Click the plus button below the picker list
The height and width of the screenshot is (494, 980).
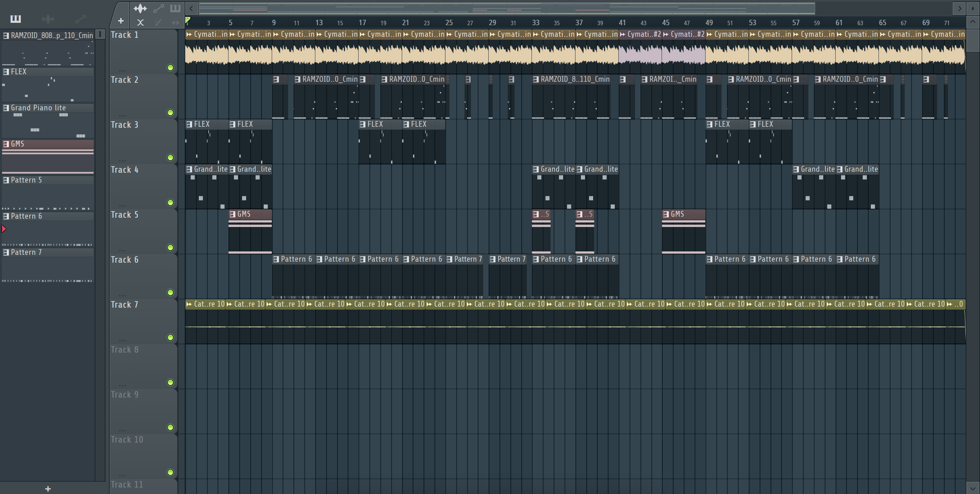pos(48,489)
